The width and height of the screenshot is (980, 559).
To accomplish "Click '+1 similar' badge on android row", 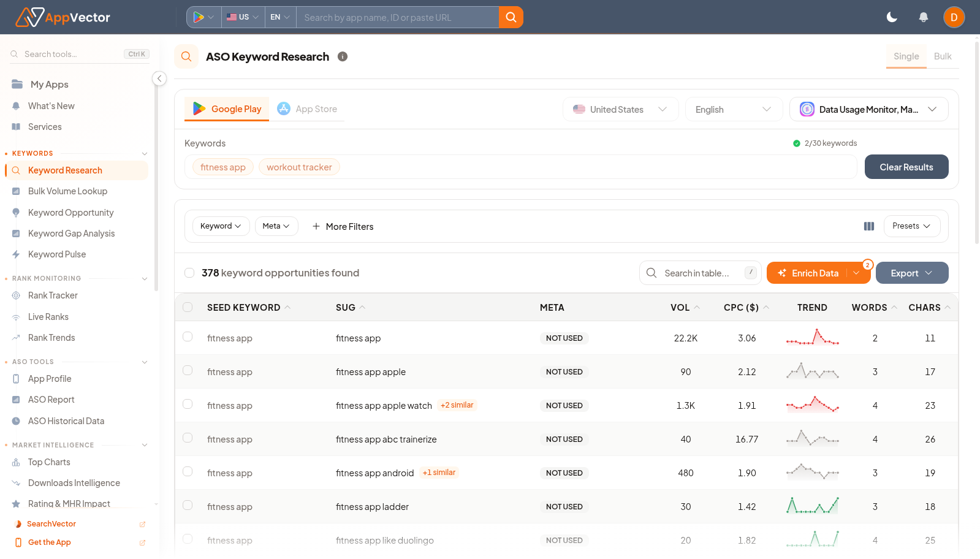I will coord(439,473).
